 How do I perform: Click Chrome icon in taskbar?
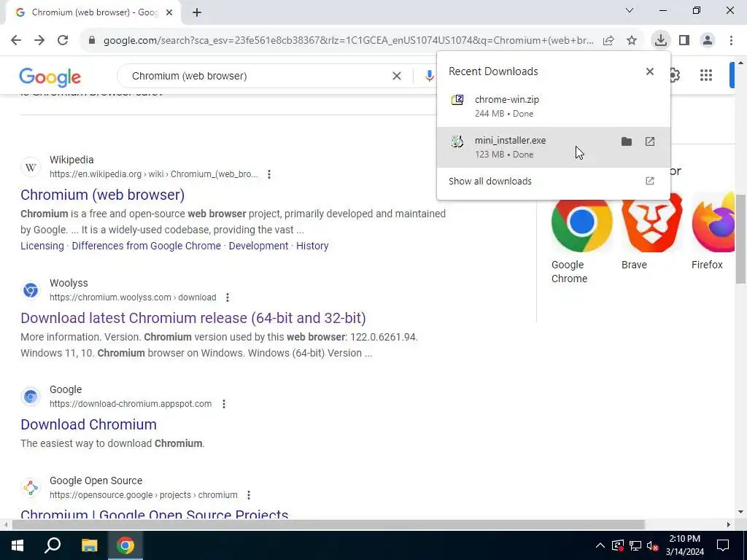click(x=125, y=545)
